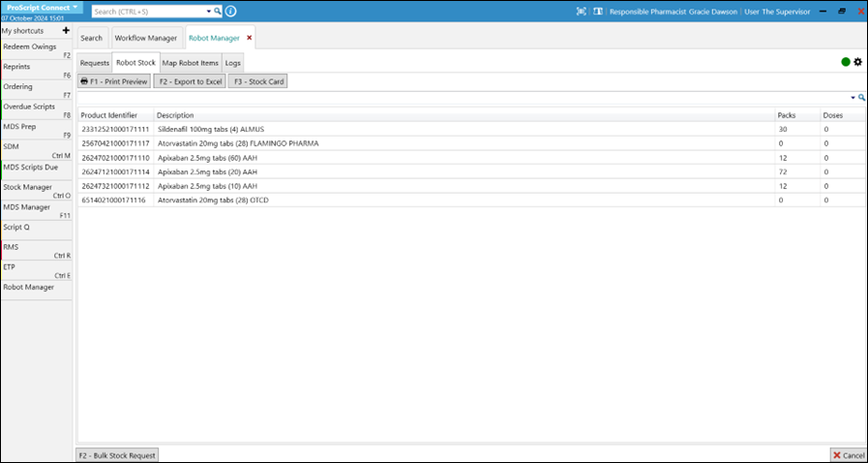Viewport: 868px width, 463px height.
Task: Open the robot settings gear icon
Action: point(857,62)
